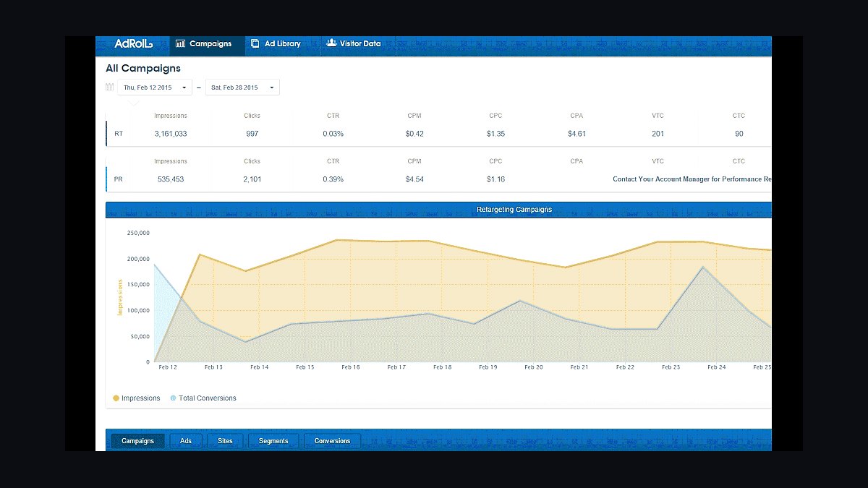Click the Feb 12 label on the chart axis
The width and height of the screenshot is (868, 488).
click(x=168, y=367)
